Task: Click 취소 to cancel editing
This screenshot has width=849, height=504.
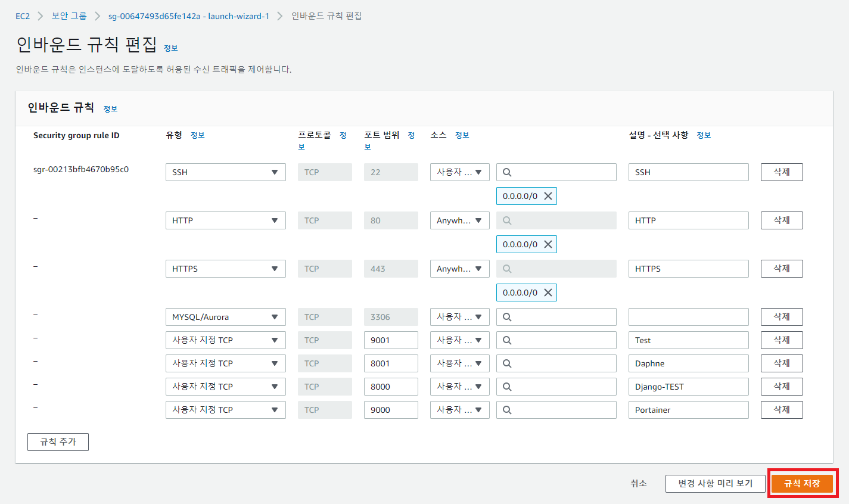Action: 639,484
